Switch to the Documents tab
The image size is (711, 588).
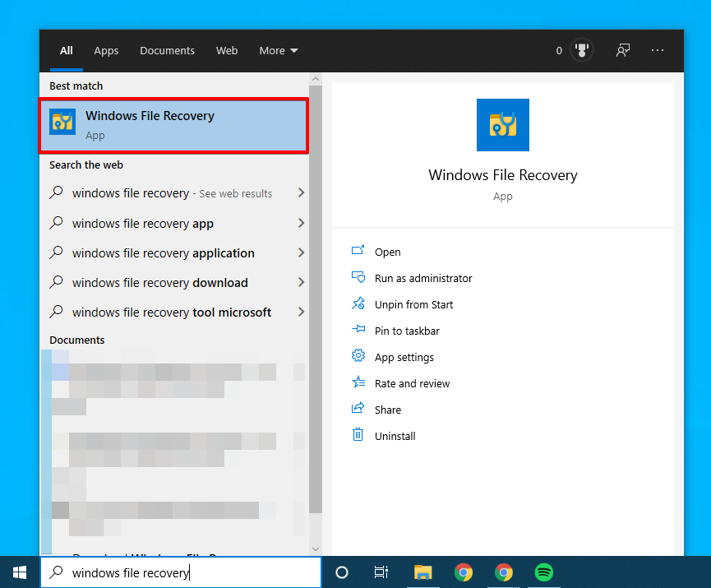pyautogui.click(x=167, y=50)
